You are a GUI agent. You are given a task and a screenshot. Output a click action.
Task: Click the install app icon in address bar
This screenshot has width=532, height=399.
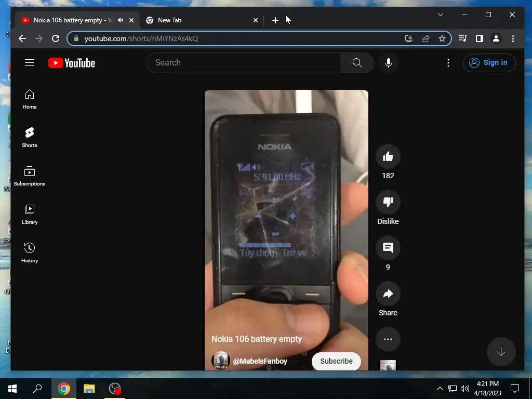click(409, 38)
